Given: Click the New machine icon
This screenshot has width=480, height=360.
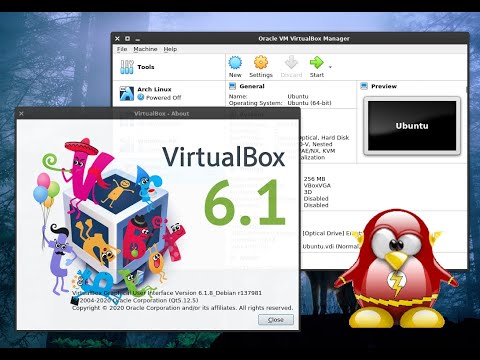Looking at the screenshot, I should (235, 62).
